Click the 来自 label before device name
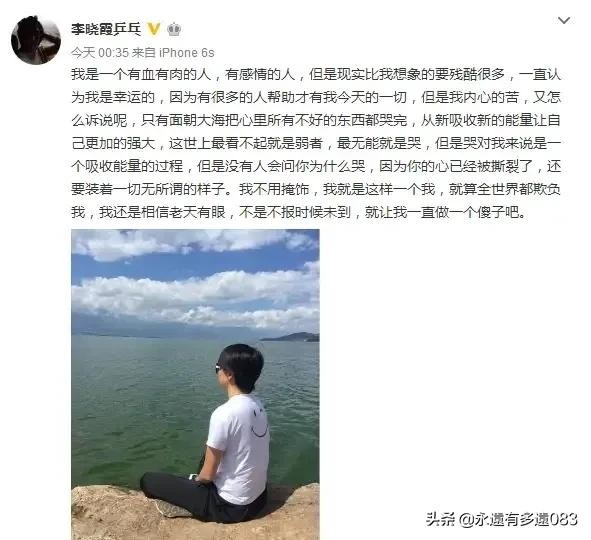This screenshot has width=591, height=540. tap(144, 53)
